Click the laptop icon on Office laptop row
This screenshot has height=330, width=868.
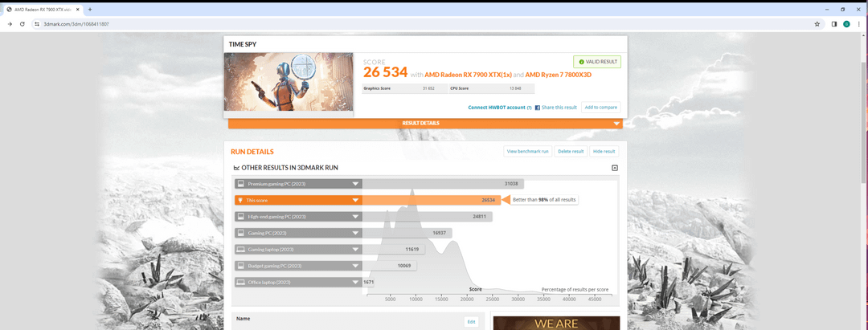240,282
